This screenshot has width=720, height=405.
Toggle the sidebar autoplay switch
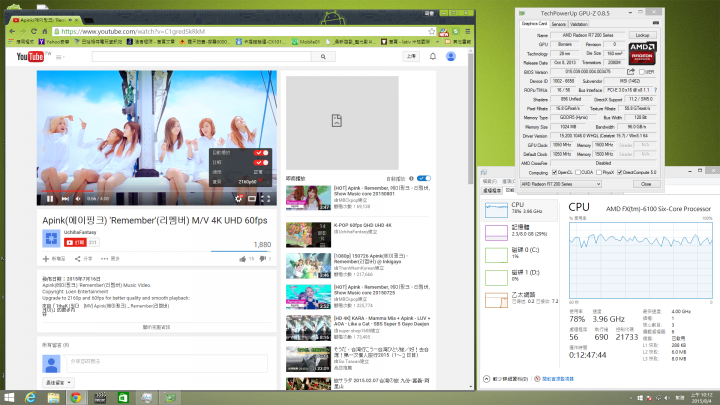424,178
